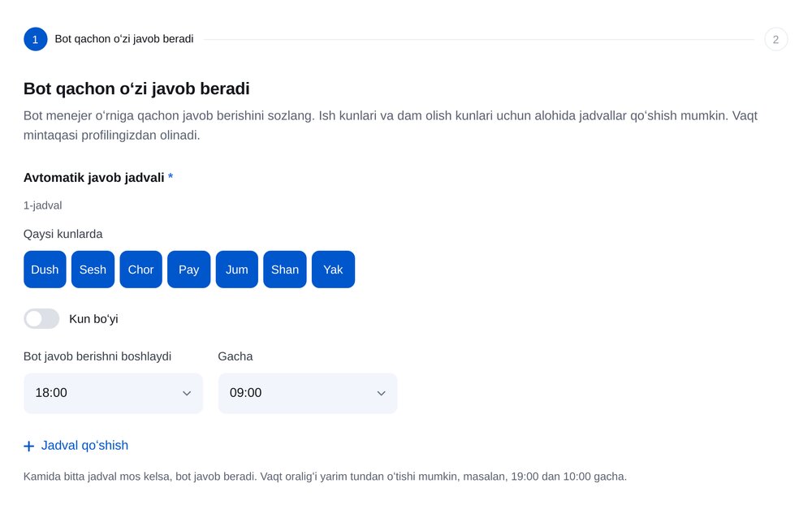Click the 1-jadval label
Viewport: 812px width, 509px height.
tap(42, 205)
